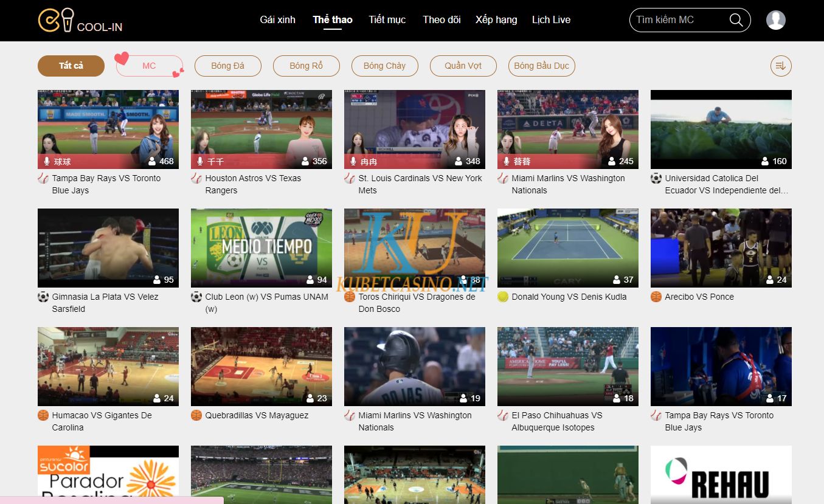The height and width of the screenshot is (504, 824).
Task: Select the Quần Vợt filter
Action: pyautogui.click(x=463, y=66)
